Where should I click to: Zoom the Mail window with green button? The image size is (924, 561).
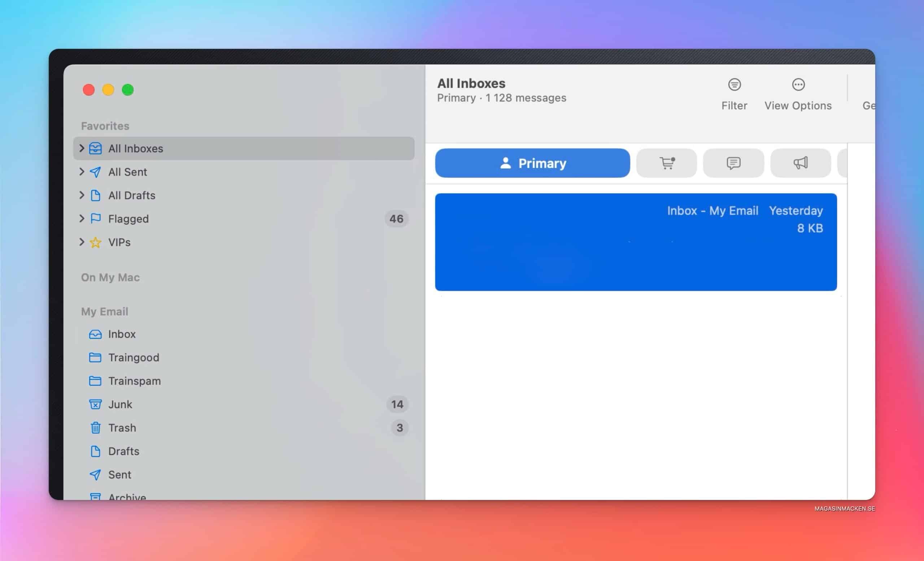128,90
